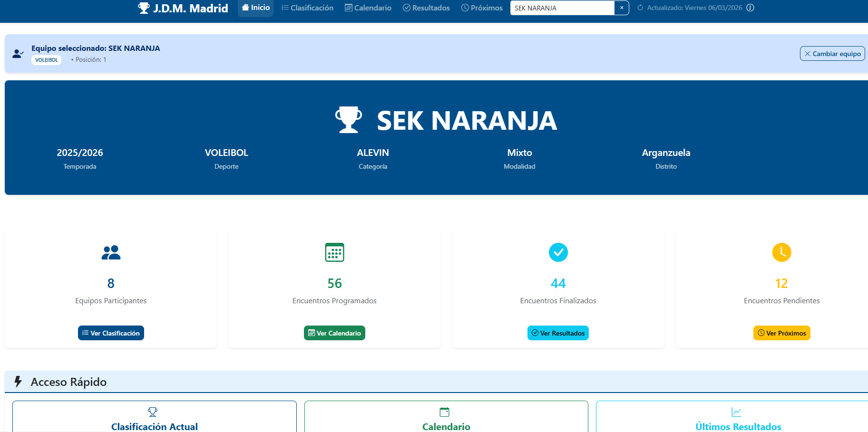Click the blue checkmark icon above 44
The width and height of the screenshot is (868, 432).
pyautogui.click(x=558, y=252)
